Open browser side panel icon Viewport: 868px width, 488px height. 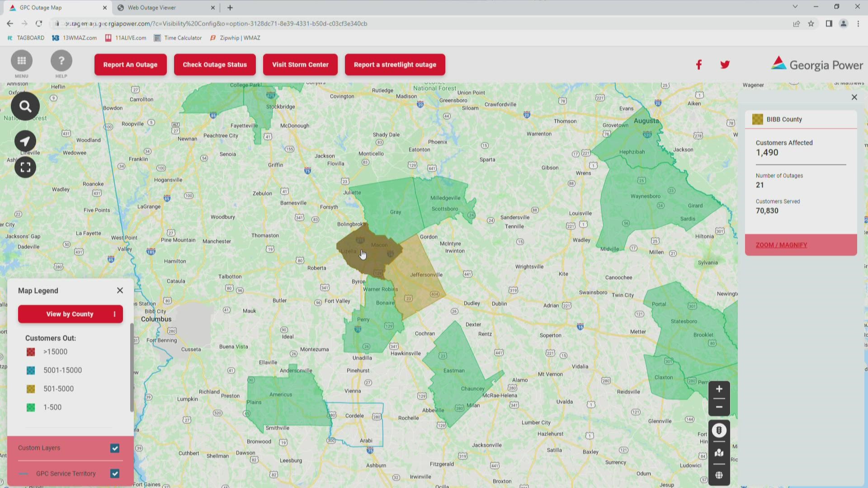point(829,23)
